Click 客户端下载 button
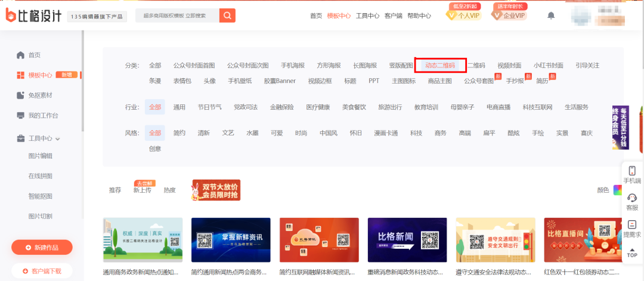This screenshot has height=281, width=644. [42, 271]
